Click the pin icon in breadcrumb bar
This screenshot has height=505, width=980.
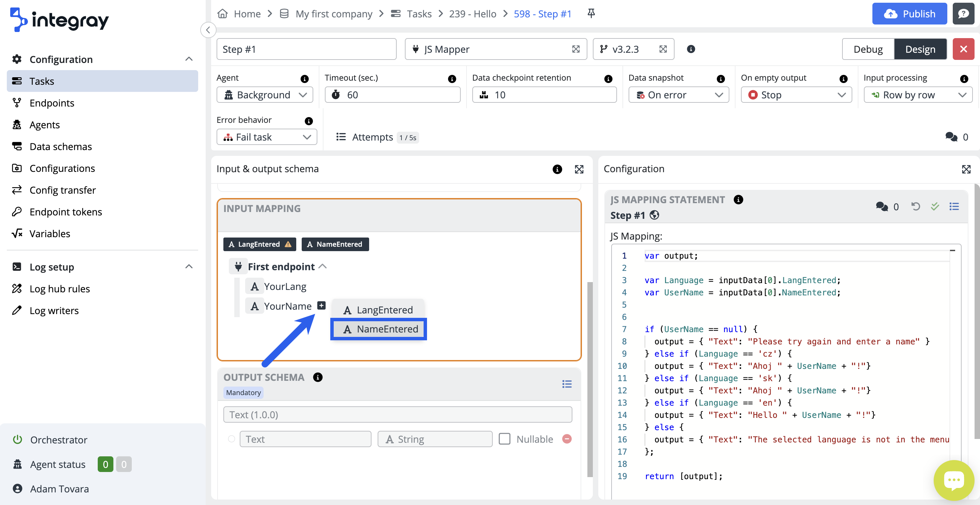pos(591,14)
